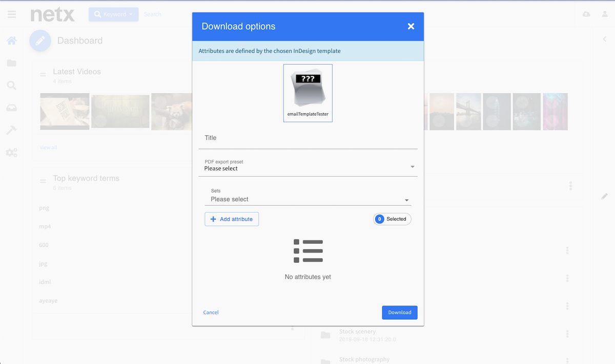Close the Download options dialog
The image size is (615, 364).
pyautogui.click(x=411, y=27)
